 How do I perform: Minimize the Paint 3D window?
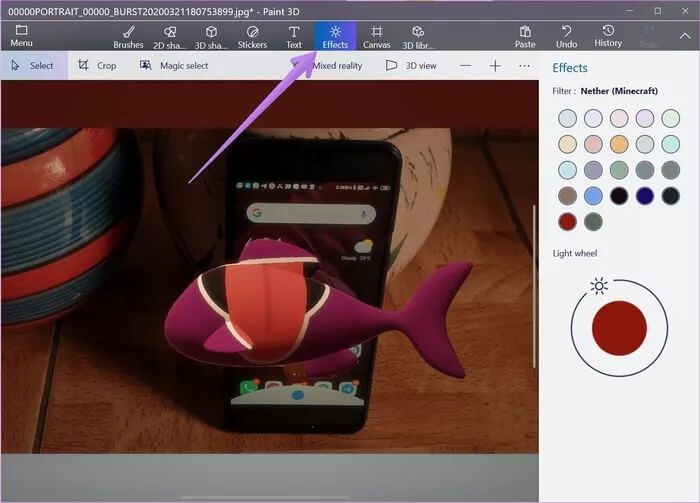pyautogui.click(x=630, y=11)
